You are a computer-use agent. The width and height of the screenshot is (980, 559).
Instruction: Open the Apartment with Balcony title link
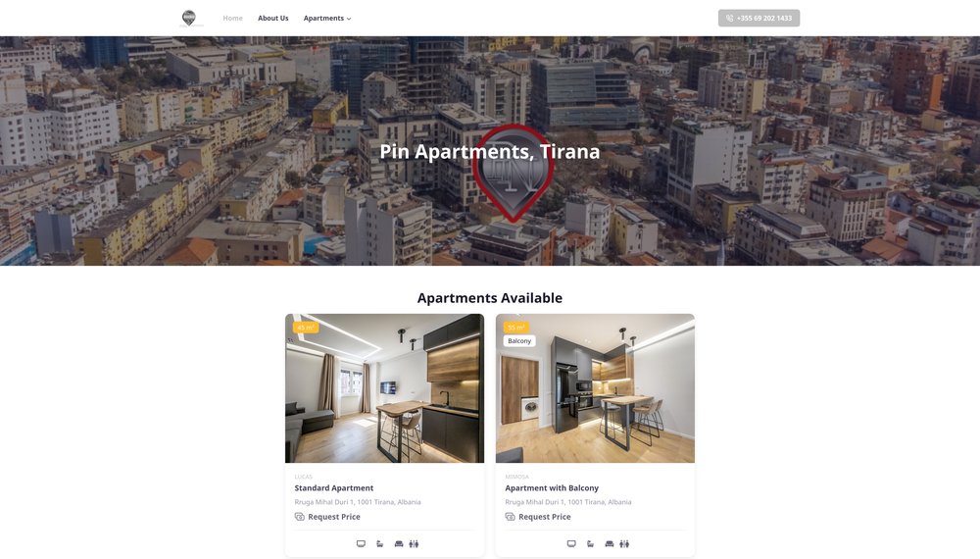(552, 487)
